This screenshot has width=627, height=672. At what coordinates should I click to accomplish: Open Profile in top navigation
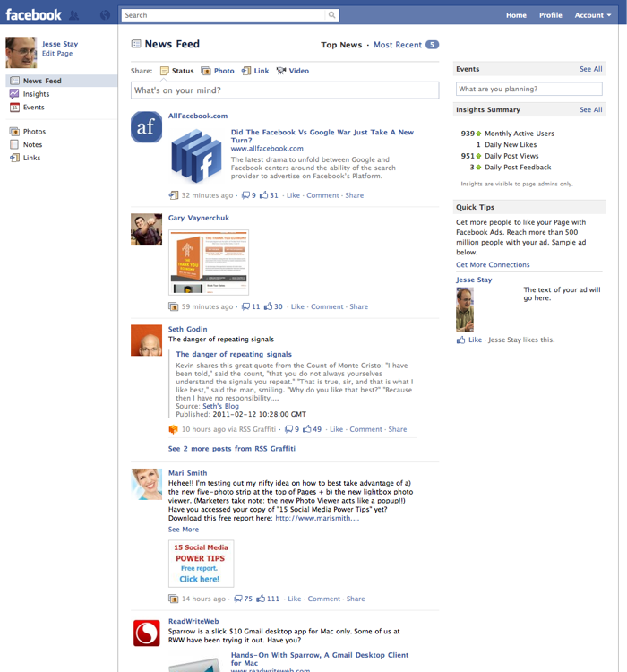coord(550,15)
